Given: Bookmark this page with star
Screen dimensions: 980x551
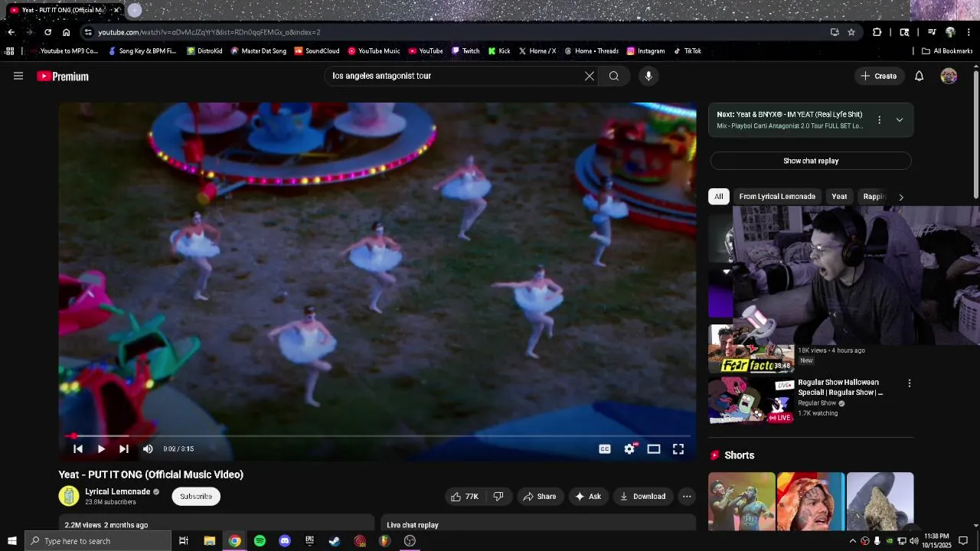Looking at the screenshot, I should [851, 32].
